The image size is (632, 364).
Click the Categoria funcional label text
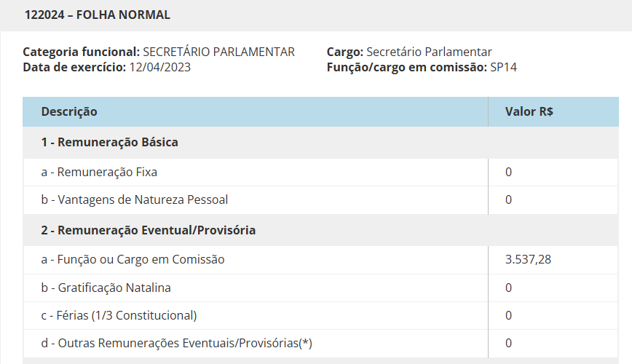pos(81,52)
